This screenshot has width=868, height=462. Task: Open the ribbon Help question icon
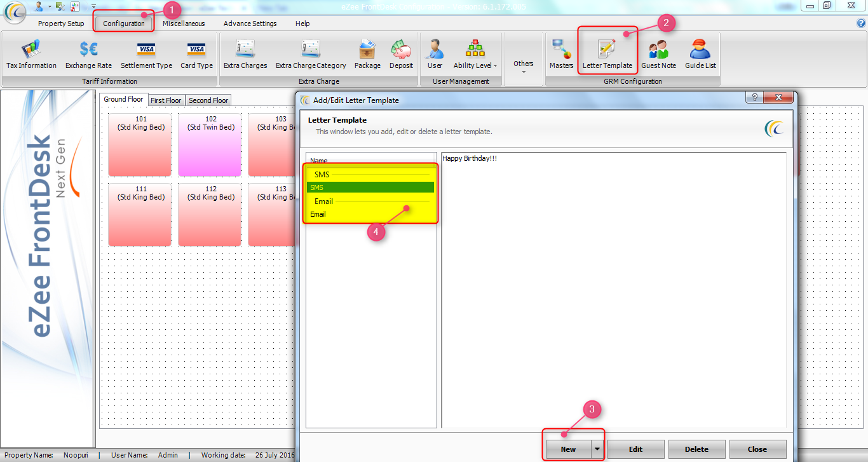[861, 23]
